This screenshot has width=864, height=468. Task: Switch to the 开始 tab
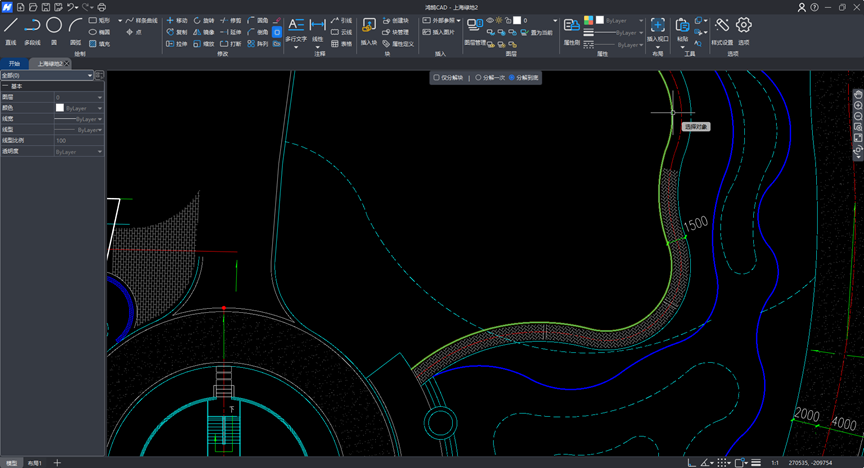point(14,63)
